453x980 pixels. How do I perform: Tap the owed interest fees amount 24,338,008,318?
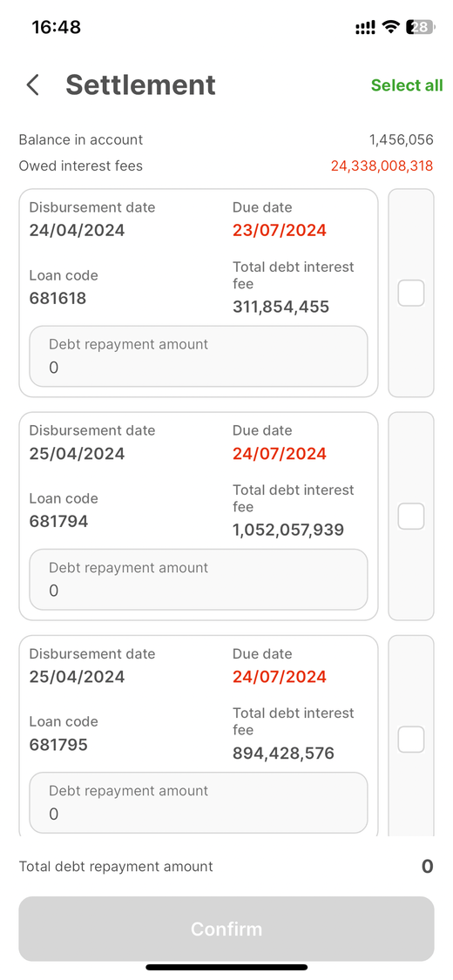click(382, 166)
